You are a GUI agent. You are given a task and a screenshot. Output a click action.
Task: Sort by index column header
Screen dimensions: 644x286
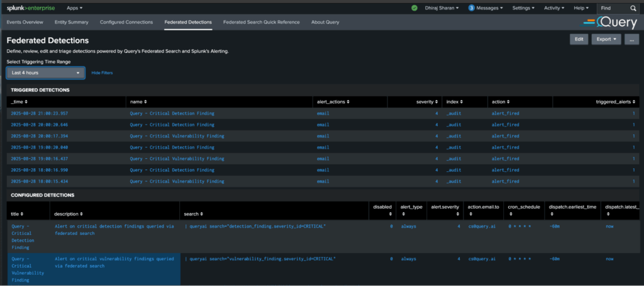455,101
